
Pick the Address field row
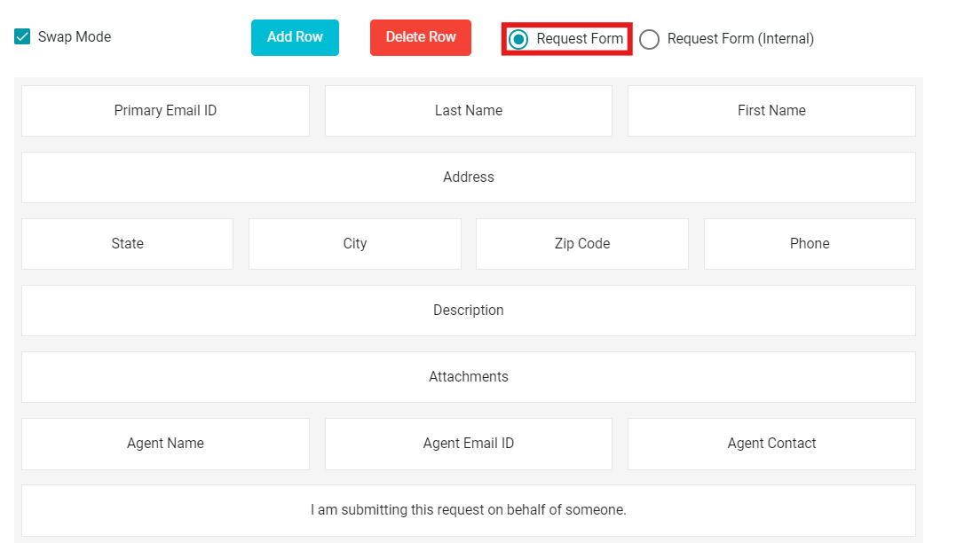coord(469,177)
